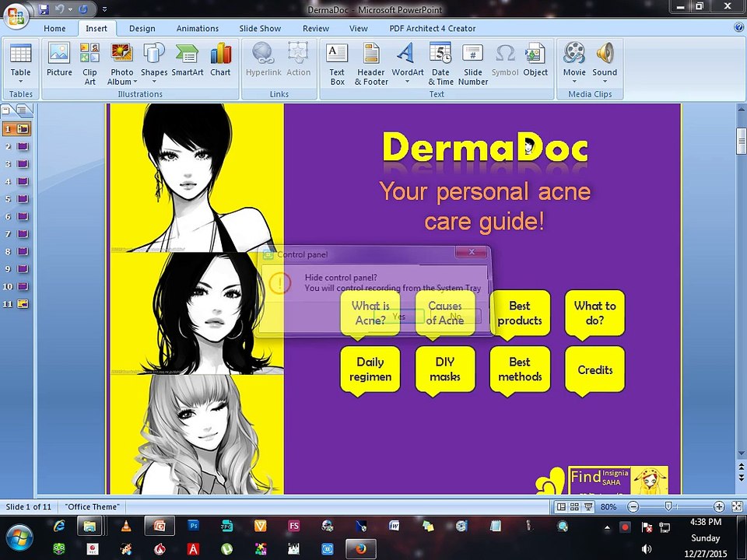Insert a Picture from file
This screenshot has height=560, width=747.
click(x=59, y=60)
